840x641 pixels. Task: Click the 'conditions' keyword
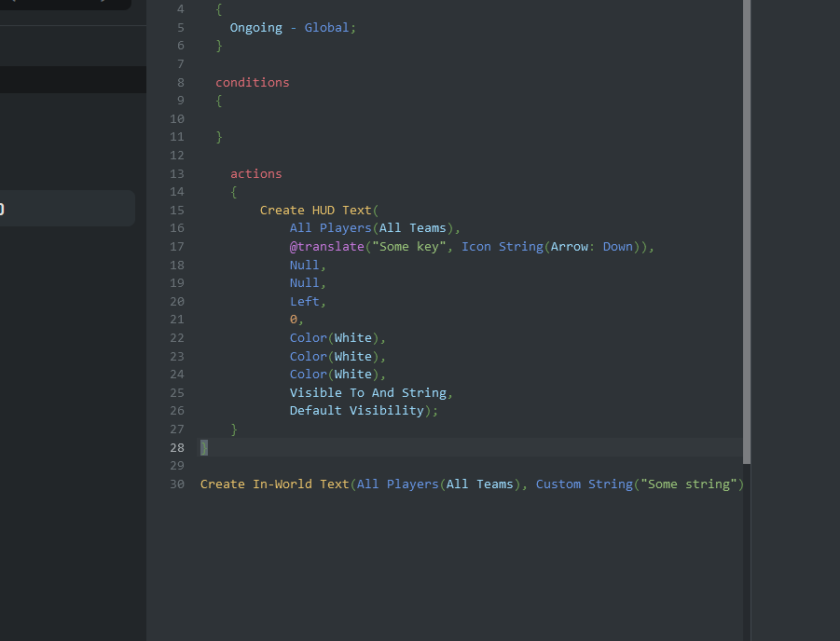click(253, 83)
